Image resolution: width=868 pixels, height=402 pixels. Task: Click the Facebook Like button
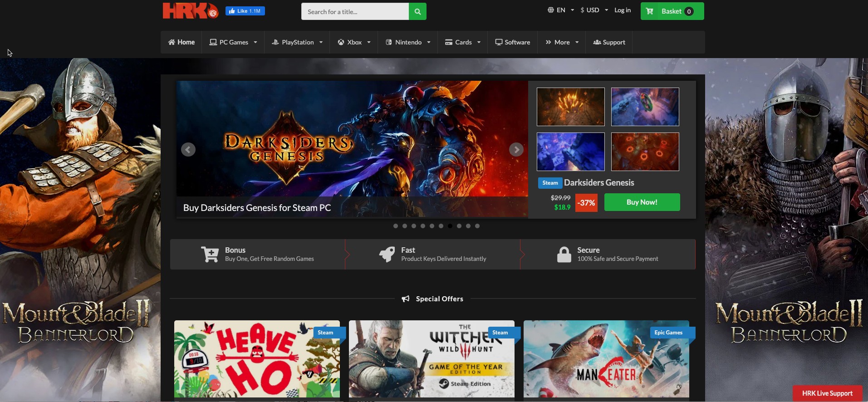(245, 11)
